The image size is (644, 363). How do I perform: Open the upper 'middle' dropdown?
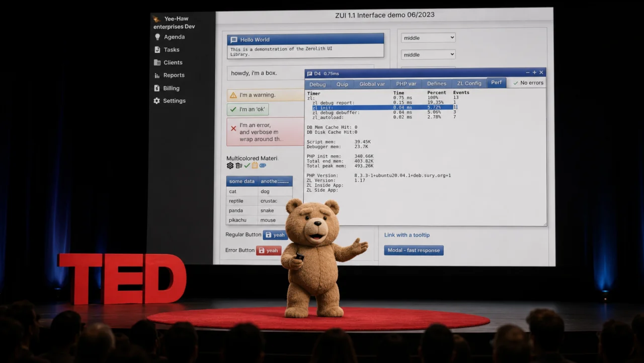click(x=428, y=38)
